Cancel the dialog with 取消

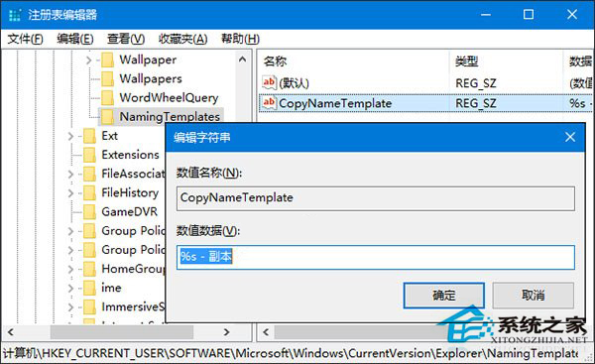(x=533, y=296)
